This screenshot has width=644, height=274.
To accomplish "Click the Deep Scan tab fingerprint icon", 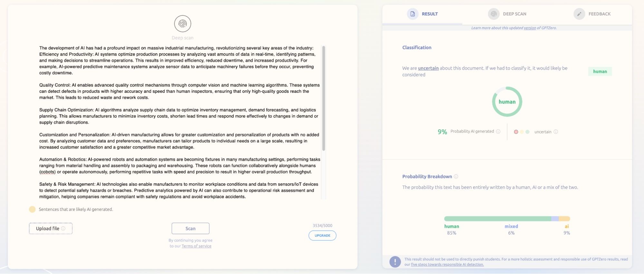I will 494,14.
